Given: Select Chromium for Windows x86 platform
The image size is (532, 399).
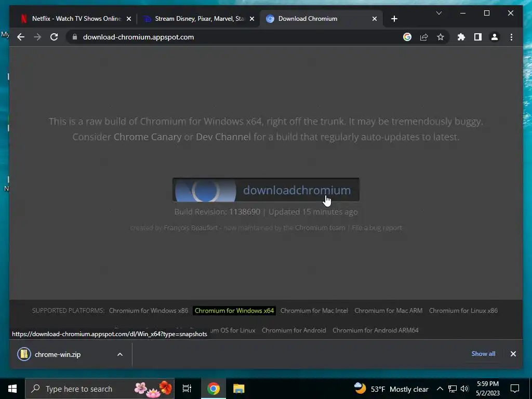Looking at the screenshot, I should point(149,311).
